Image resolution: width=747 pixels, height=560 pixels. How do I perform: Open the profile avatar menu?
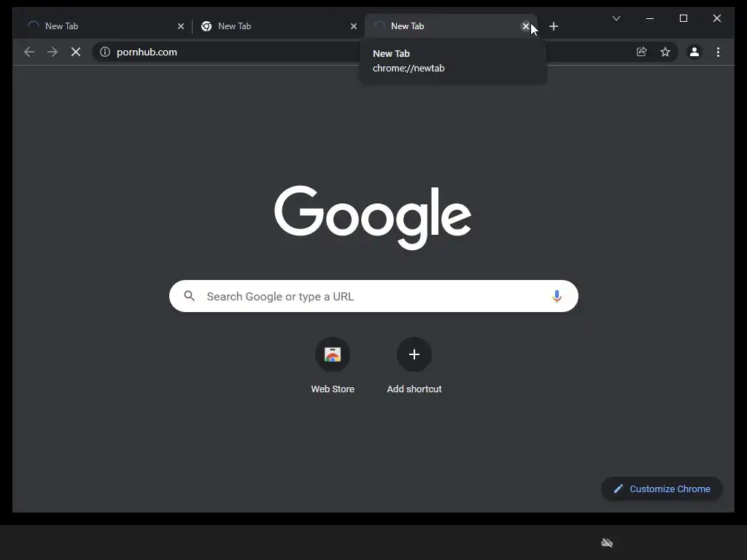694,52
